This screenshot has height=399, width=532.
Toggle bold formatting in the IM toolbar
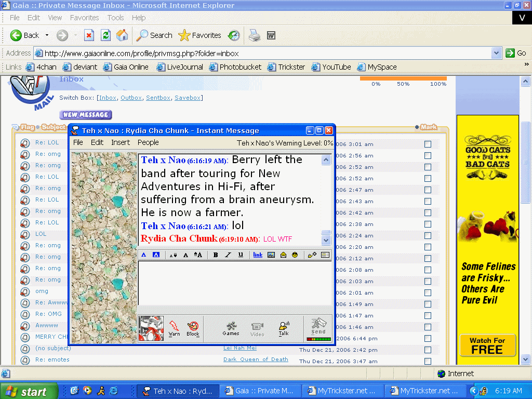216,255
